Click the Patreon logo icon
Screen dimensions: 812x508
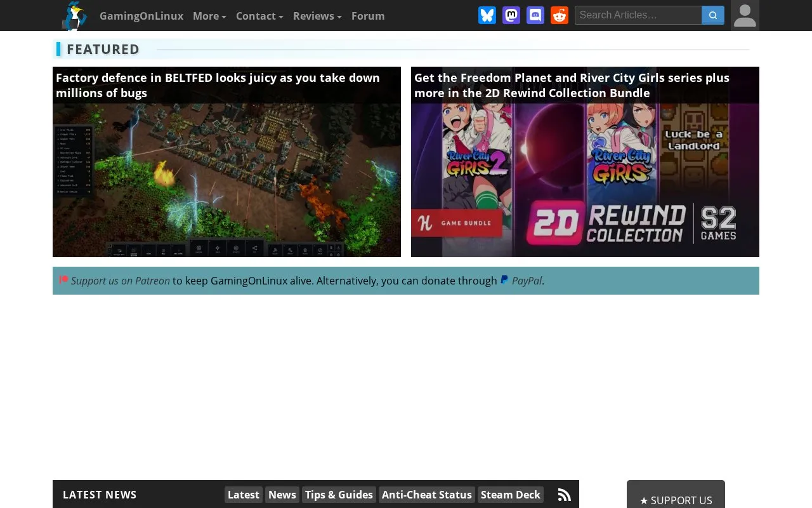[x=63, y=280]
